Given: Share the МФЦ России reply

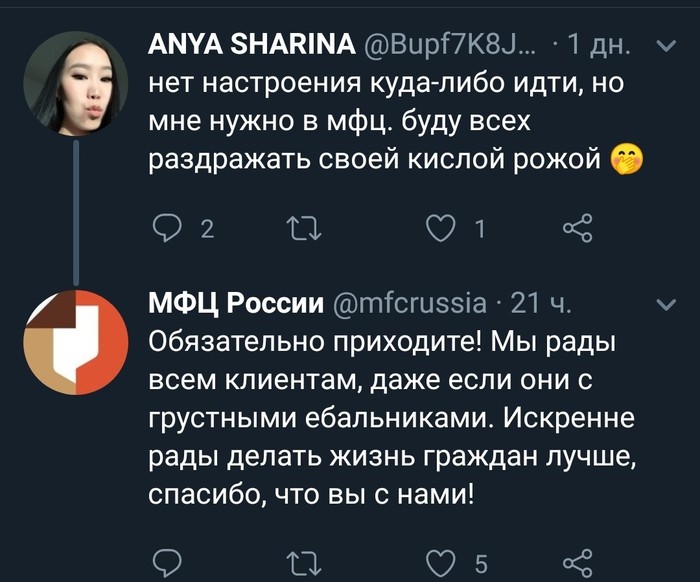Looking at the screenshot, I should tap(578, 564).
